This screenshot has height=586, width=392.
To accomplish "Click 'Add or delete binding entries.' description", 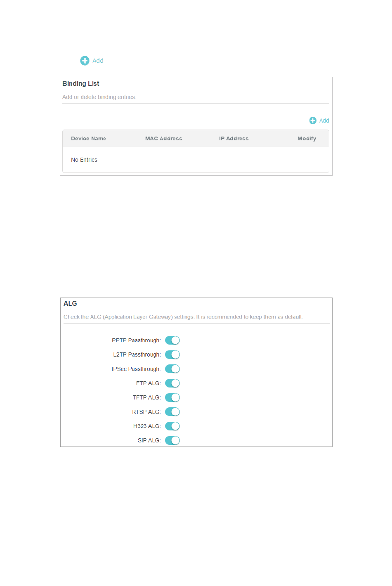I will [x=99, y=97].
